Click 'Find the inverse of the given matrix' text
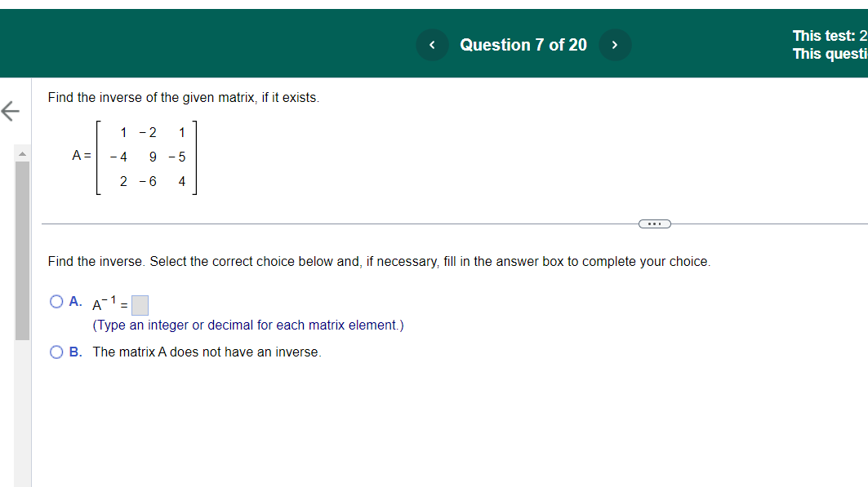868x487 pixels. click(183, 97)
